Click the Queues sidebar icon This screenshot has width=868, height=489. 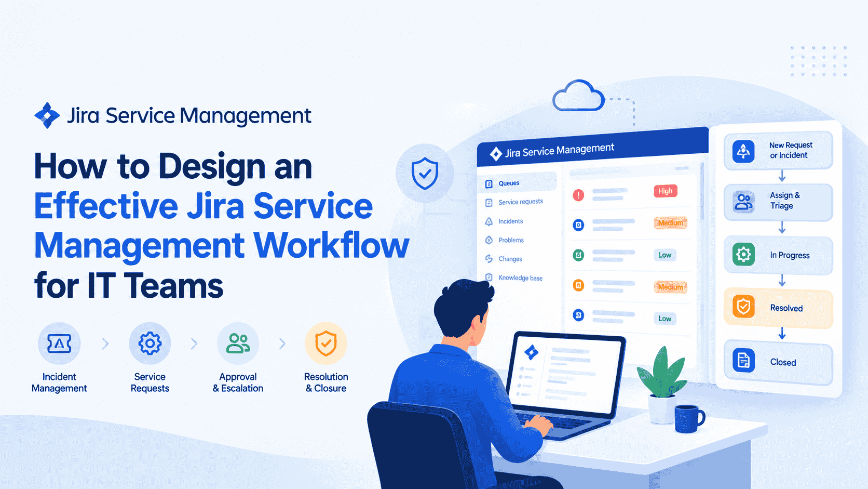click(489, 184)
